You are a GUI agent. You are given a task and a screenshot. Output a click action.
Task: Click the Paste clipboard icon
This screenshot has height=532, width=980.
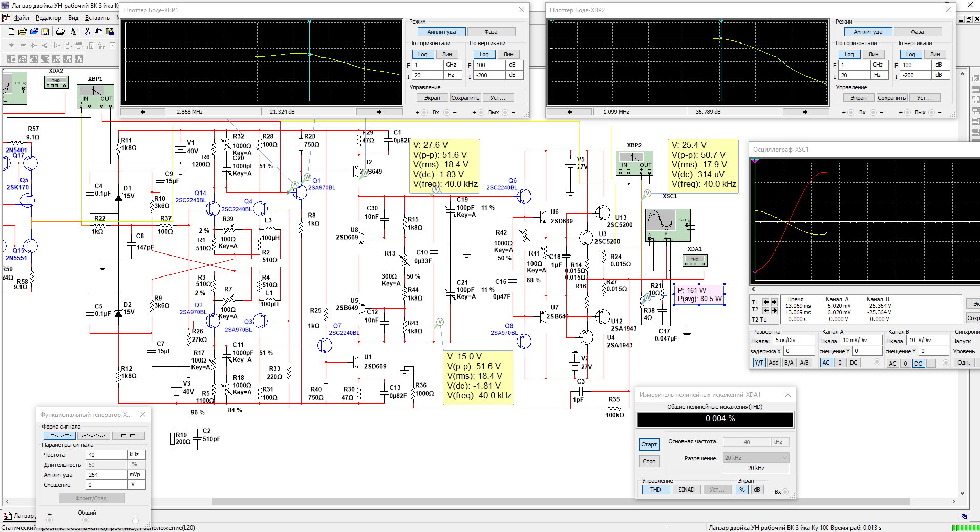[x=110, y=32]
